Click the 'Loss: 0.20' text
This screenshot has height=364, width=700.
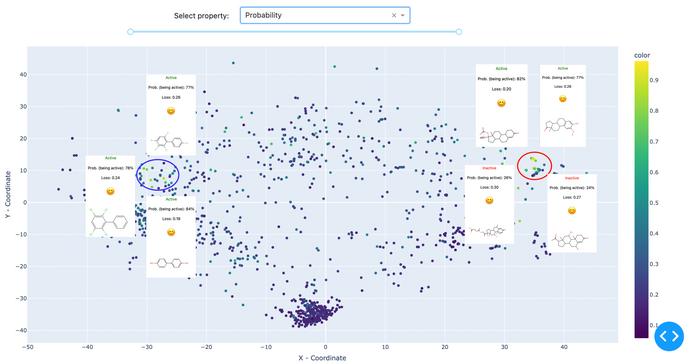[501, 89]
